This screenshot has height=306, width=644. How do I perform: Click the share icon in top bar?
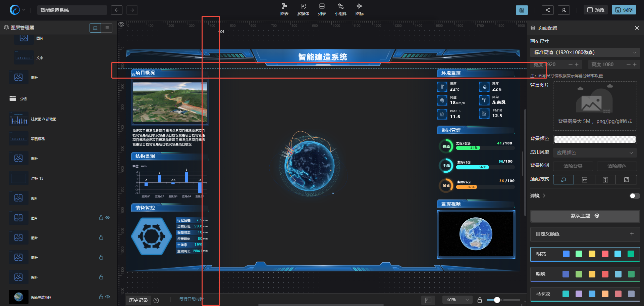[547, 10]
